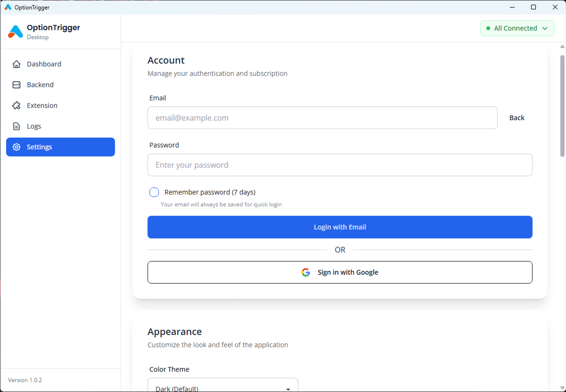Viewport: 566px width, 392px height.
Task: Click the green connection status dot
Action: coord(488,28)
